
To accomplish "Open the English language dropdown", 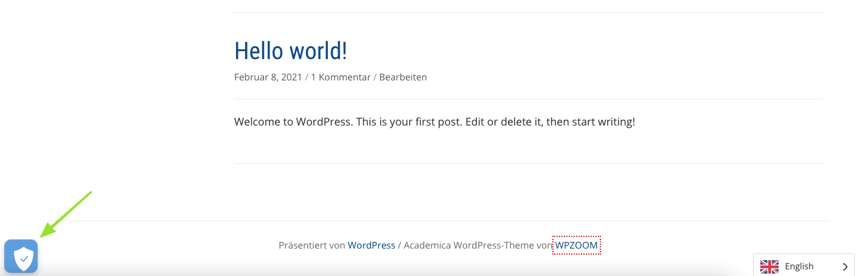I will pos(799,266).
